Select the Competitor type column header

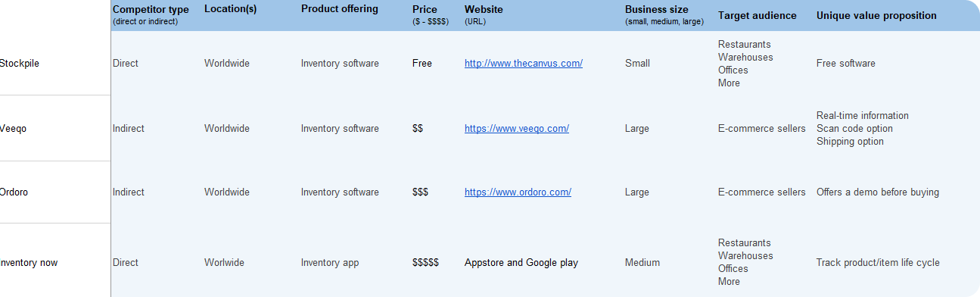click(151, 9)
